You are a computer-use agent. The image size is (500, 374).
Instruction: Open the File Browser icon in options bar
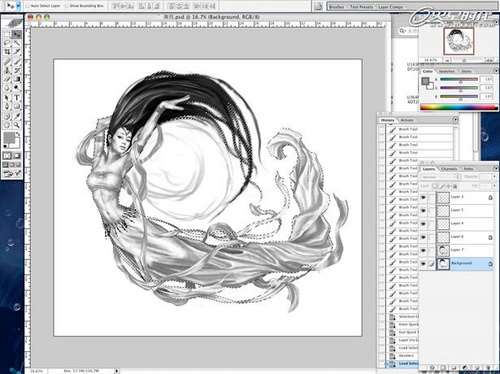(319, 6)
